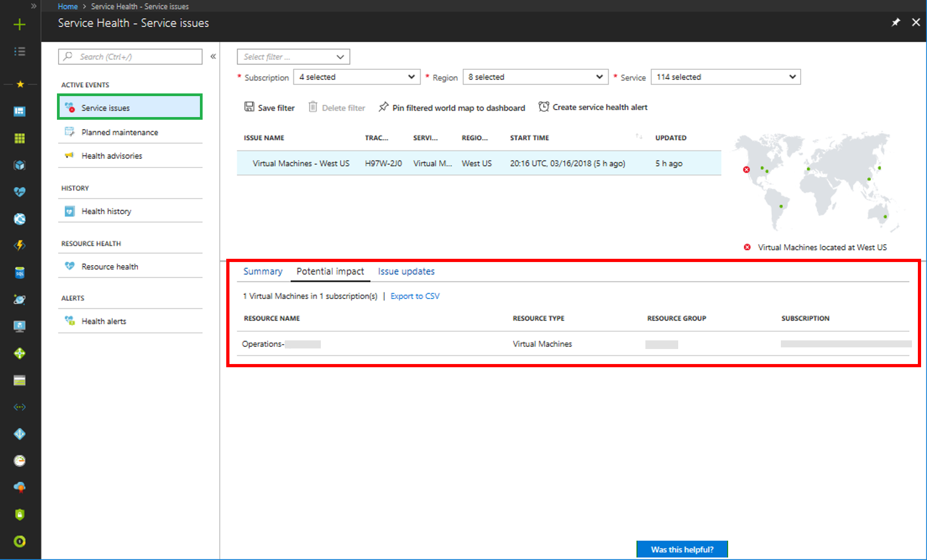Open Virtual machines monitor icon
927x560 pixels.
click(x=19, y=326)
